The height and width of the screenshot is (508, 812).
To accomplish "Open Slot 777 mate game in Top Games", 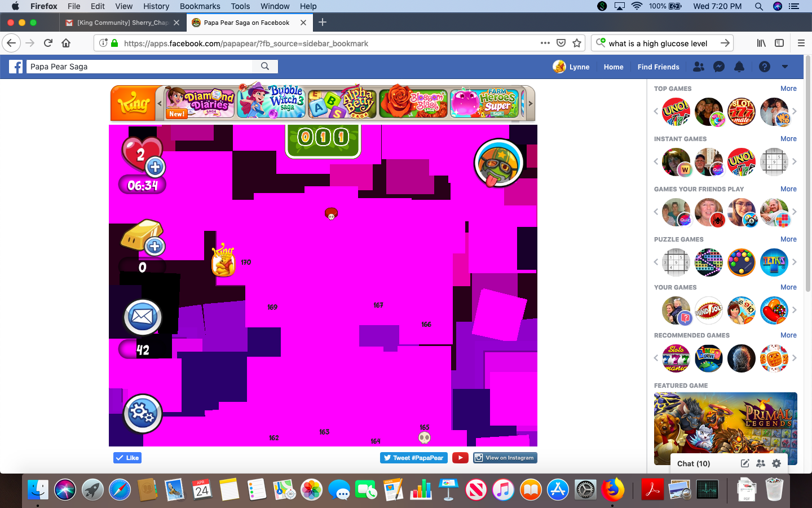I will pyautogui.click(x=742, y=112).
